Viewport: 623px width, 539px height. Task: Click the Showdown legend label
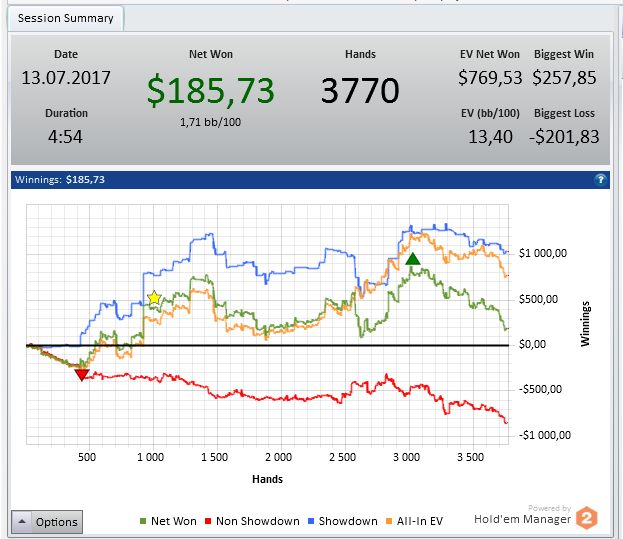348,521
